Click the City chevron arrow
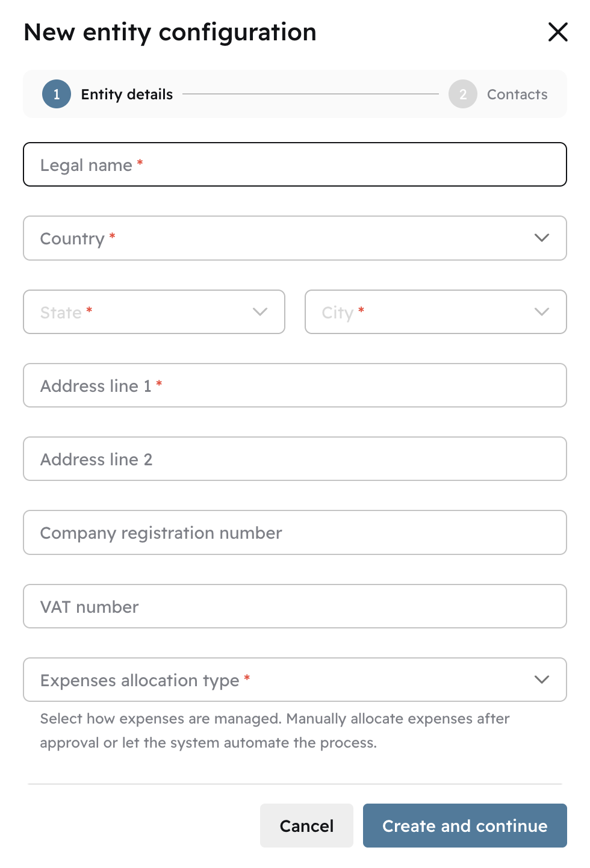This screenshot has height=868, width=590. pos(542,312)
